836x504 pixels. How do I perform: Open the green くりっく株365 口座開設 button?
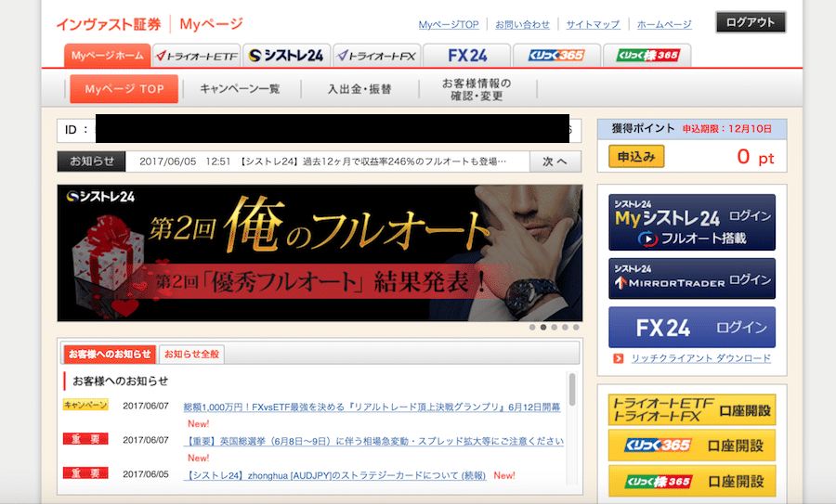(x=692, y=481)
